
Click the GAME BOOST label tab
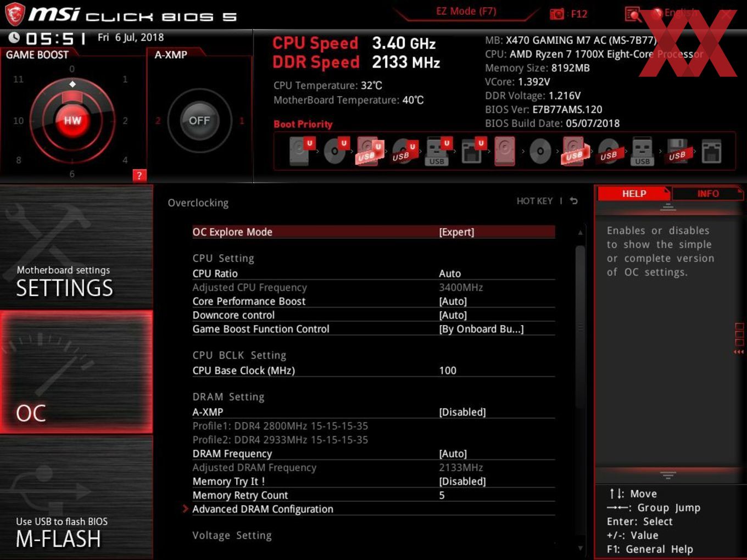coord(37,55)
